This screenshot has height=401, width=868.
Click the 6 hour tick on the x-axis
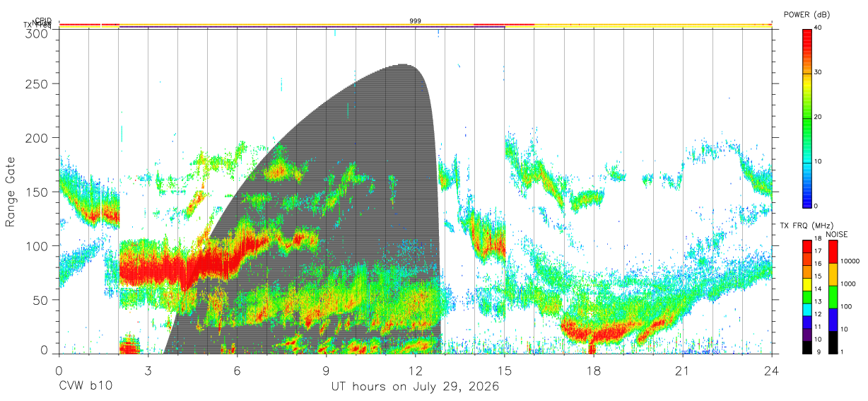tap(237, 371)
